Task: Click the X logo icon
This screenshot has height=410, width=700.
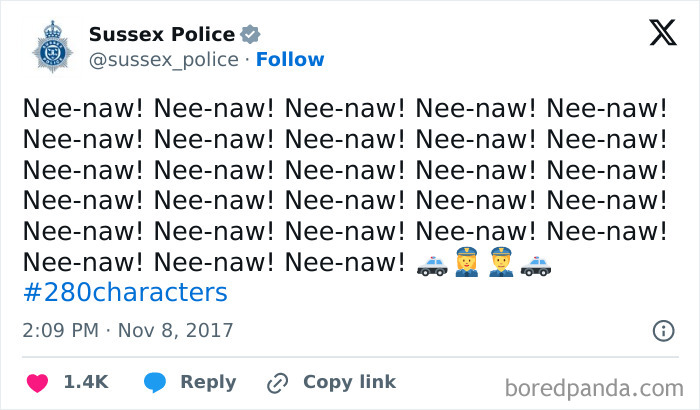Action: click(x=662, y=34)
